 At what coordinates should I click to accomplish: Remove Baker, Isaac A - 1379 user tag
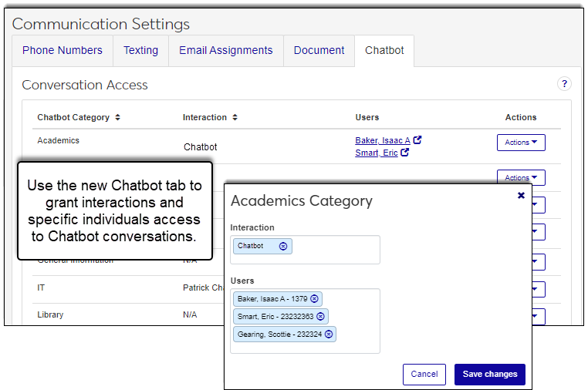coord(315,299)
